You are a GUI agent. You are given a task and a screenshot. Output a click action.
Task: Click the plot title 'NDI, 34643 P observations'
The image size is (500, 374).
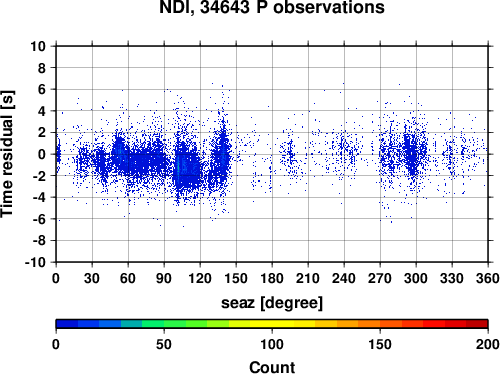pyautogui.click(x=272, y=7)
